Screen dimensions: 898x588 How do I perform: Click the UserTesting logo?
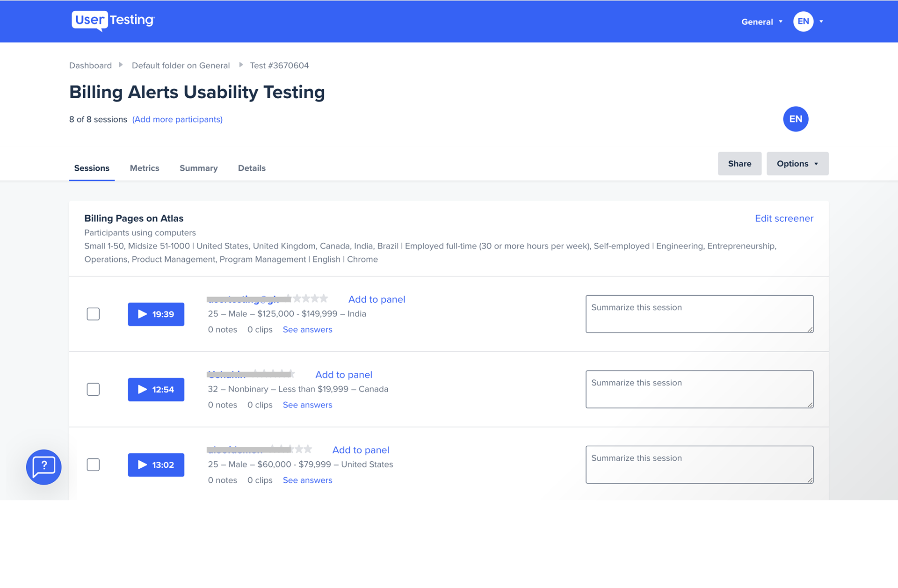click(x=112, y=21)
